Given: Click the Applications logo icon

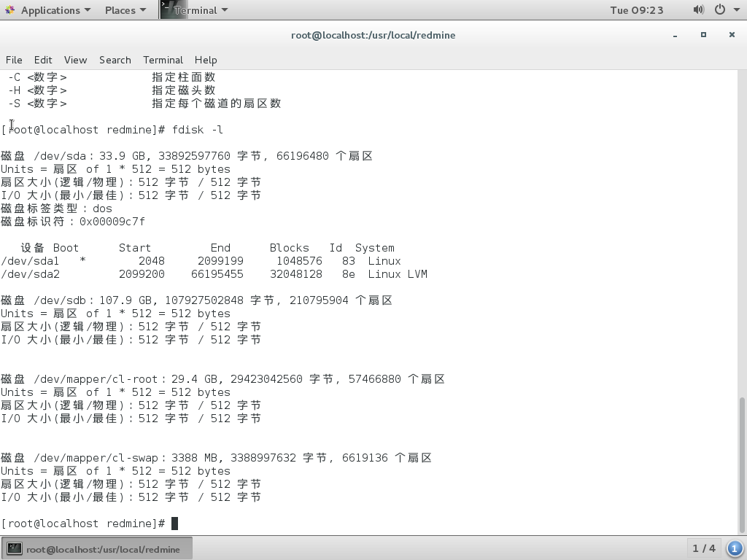Looking at the screenshot, I should [x=9, y=10].
